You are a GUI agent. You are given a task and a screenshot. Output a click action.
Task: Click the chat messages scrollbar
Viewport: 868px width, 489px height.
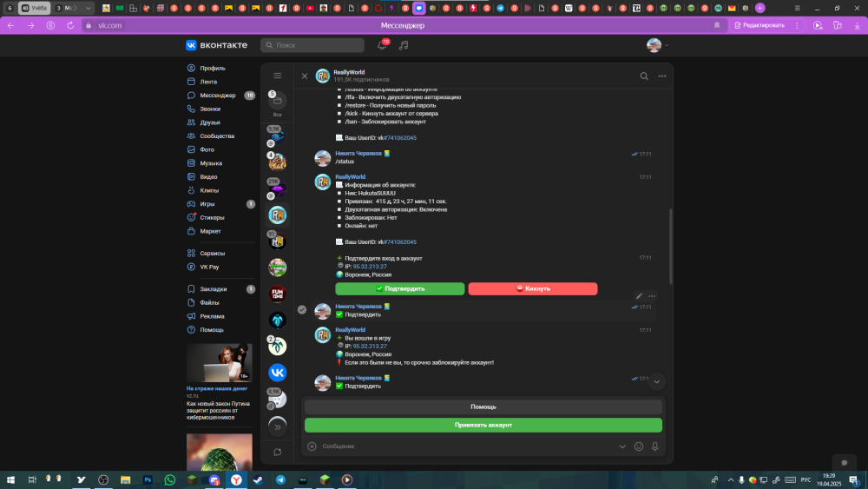coord(671,247)
